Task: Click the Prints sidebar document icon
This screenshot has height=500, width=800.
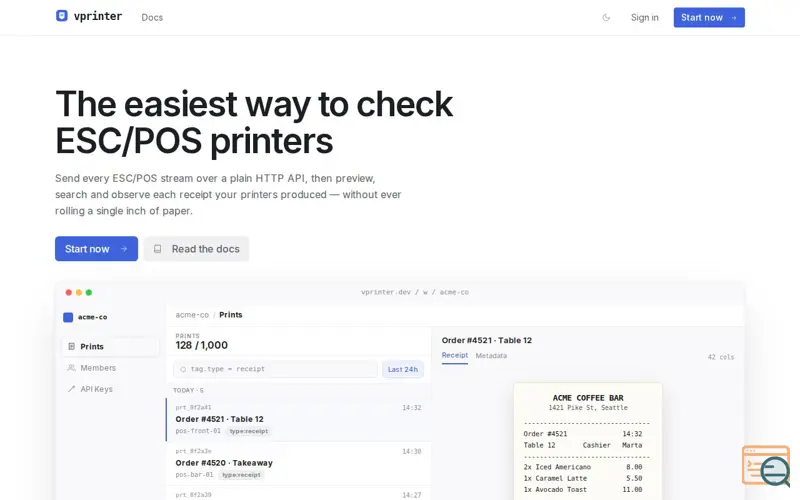Action: (x=71, y=346)
